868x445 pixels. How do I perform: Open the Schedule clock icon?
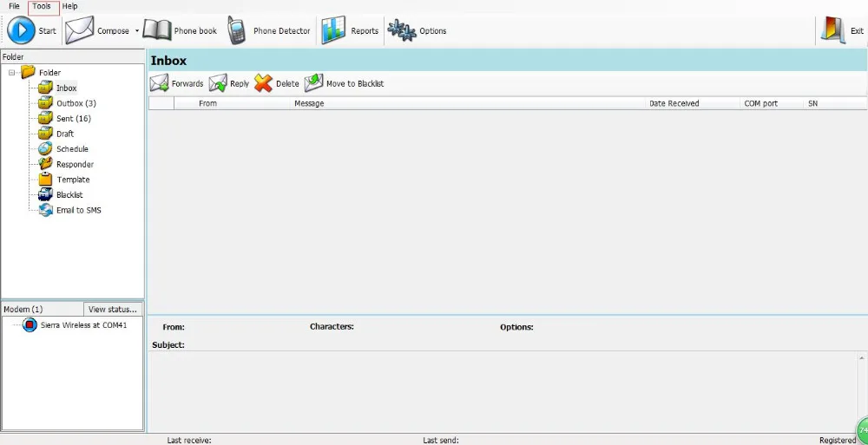pyautogui.click(x=45, y=149)
